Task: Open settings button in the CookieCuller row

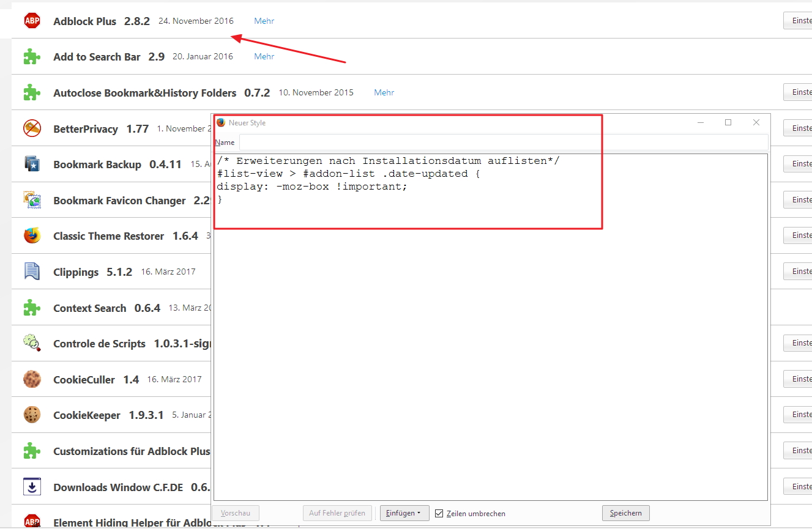Action: coord(798,379)
